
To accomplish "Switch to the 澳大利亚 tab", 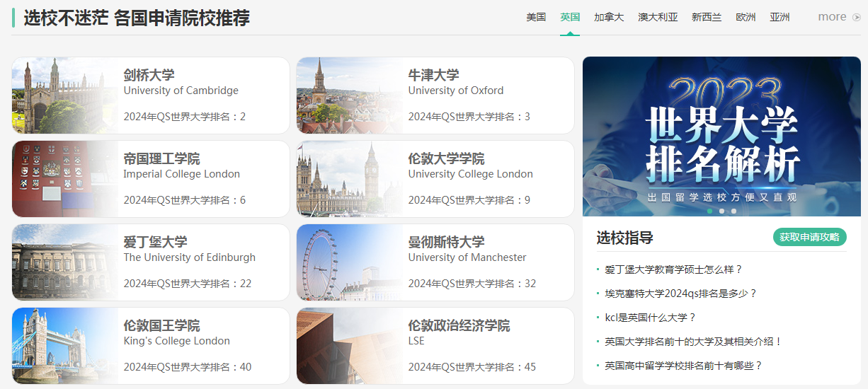I will coord(658,17).
